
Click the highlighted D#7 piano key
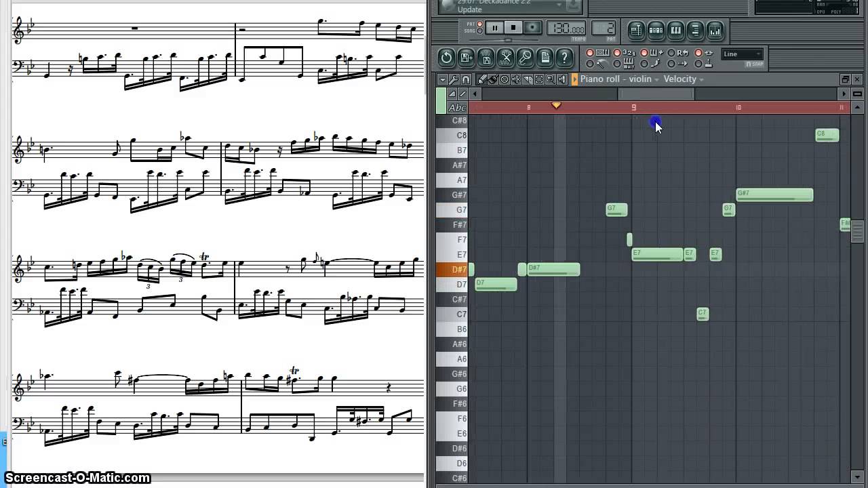click(x=452, y=269)
